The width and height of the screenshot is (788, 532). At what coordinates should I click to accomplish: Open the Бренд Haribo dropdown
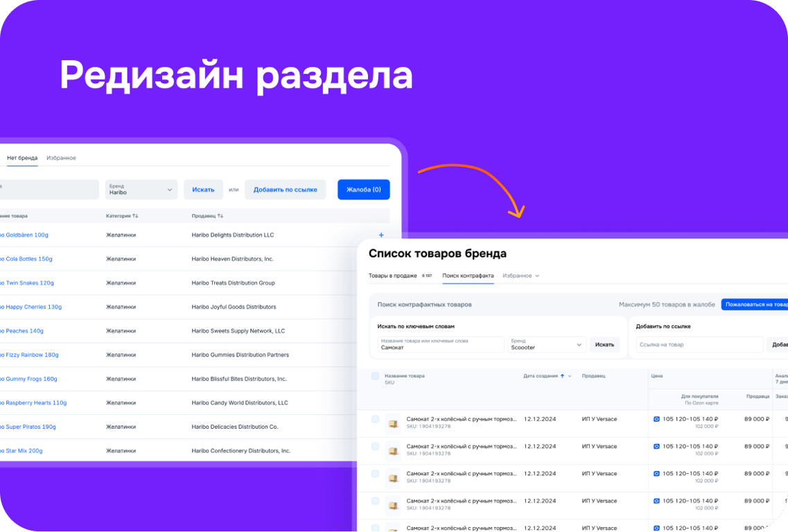coord(141,189)
